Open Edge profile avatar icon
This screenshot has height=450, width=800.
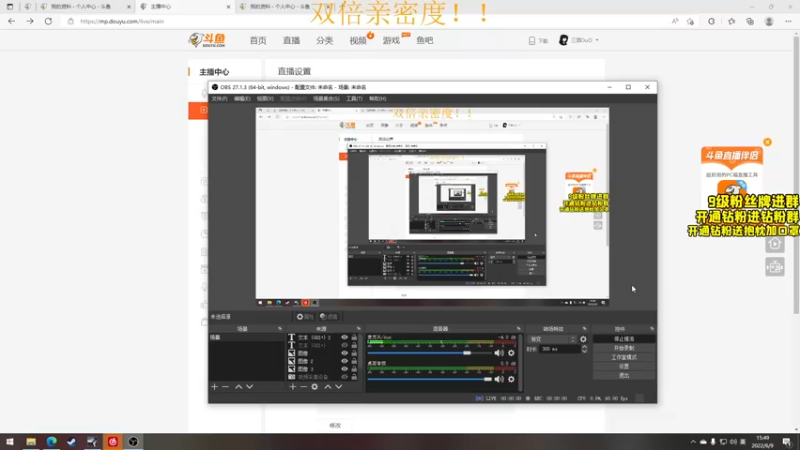(769, 21)
